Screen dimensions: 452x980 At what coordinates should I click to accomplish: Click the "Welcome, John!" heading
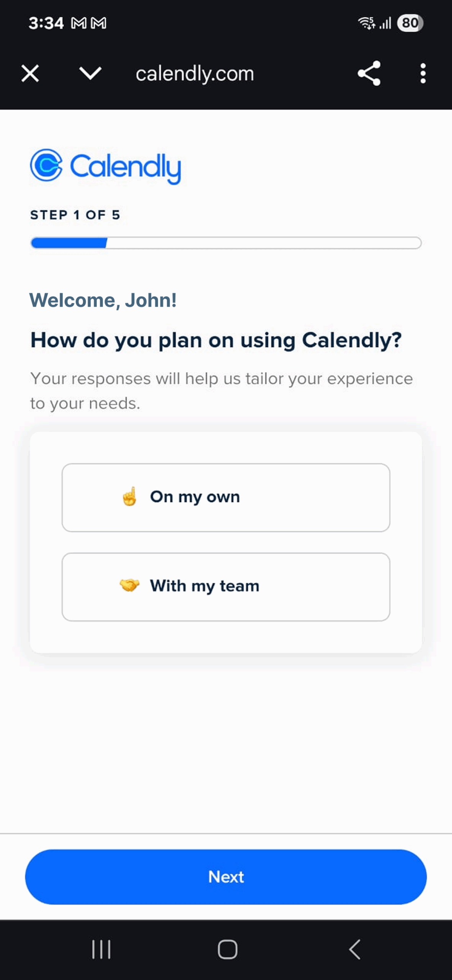coord(103,300)
